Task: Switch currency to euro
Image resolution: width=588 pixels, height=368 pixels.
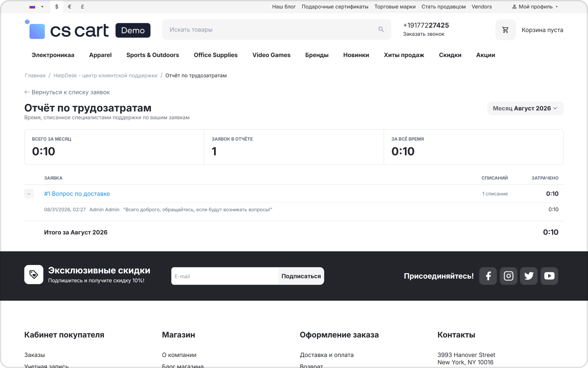Action: click(x=70, y=7)
